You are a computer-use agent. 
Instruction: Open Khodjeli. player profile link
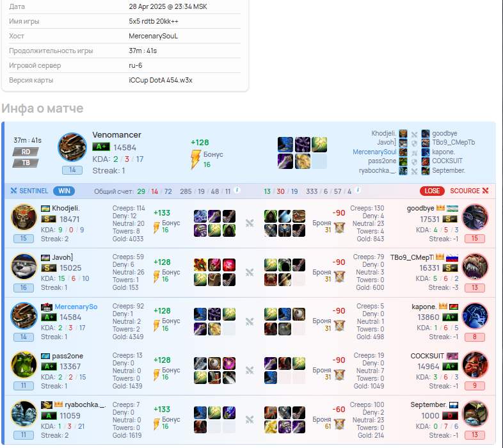coord(66,208)
